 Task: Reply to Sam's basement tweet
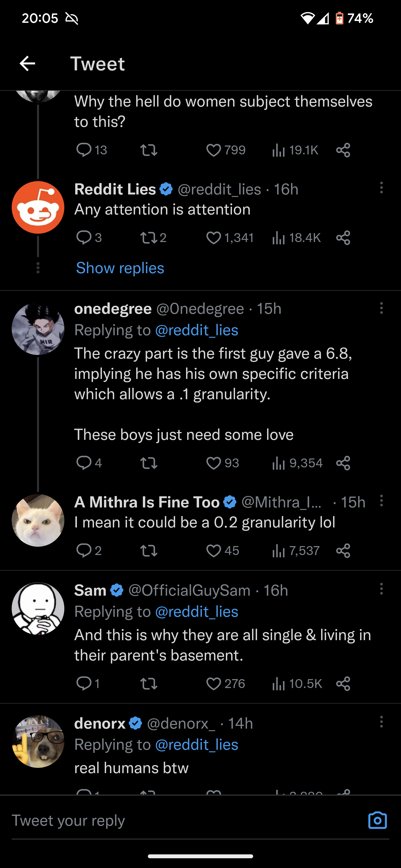click(x=84, y=683)
